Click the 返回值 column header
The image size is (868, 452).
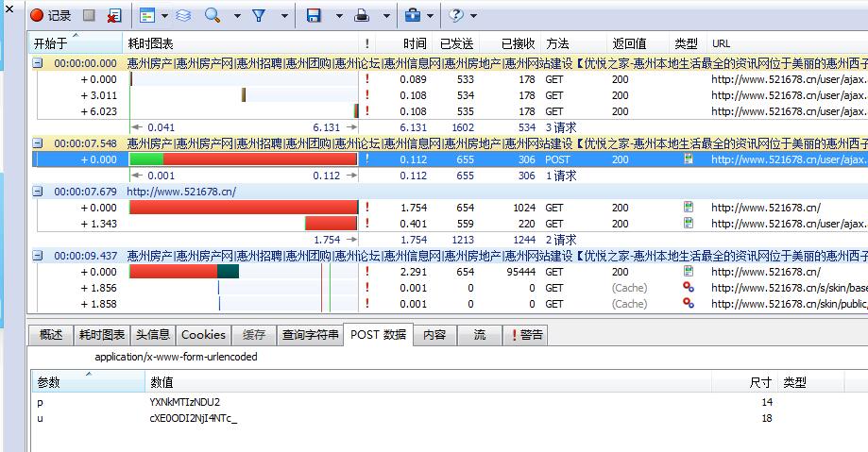[638, 43]
